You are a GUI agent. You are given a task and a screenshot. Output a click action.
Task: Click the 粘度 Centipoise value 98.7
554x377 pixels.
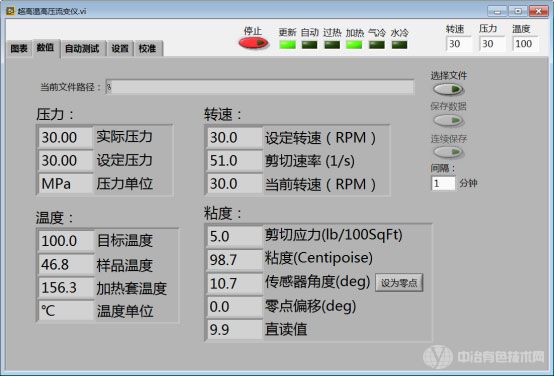[x=234, y=260]
